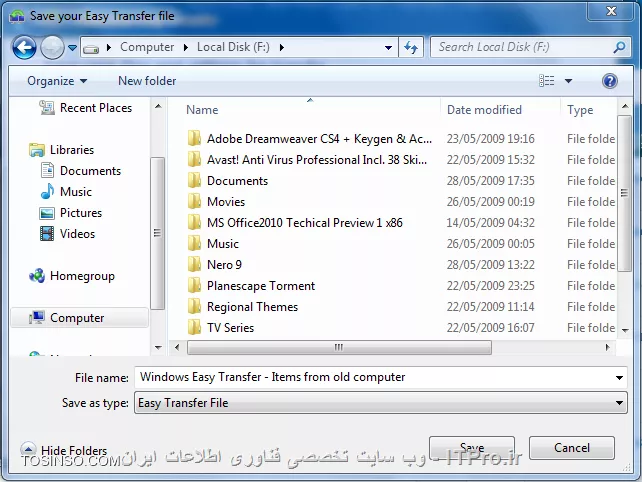Image resolution: width=642 pixels, height=482 pixels.
Task: Open Help with the question mark icon
Action: (x=610, y=81)
